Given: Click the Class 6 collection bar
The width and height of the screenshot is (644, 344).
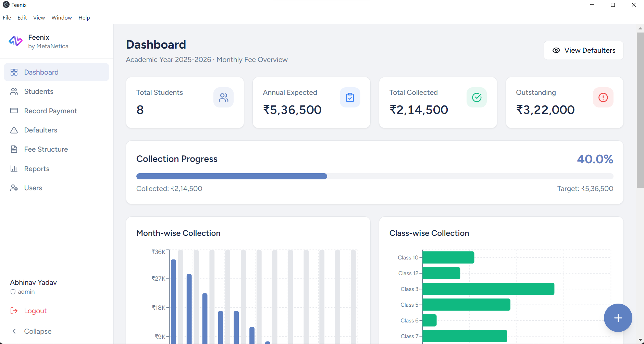Looking at the screenshot, I should tap(430, 320).
